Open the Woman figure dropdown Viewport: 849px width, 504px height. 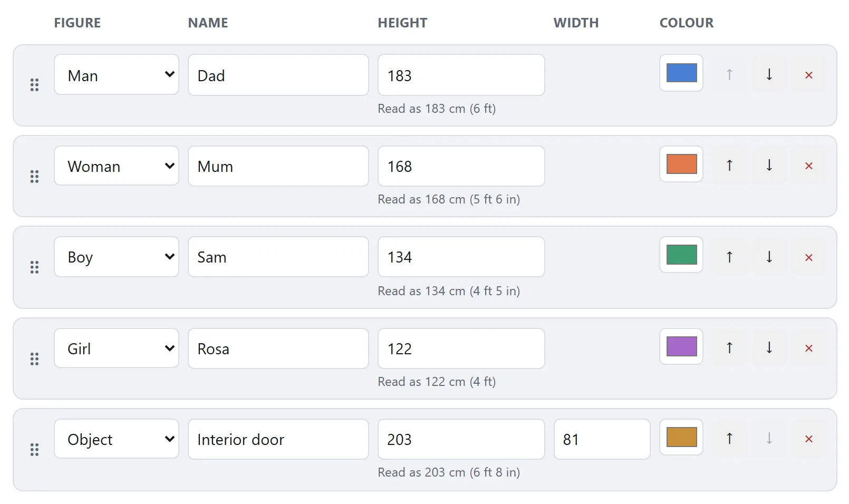pos(117,166)
